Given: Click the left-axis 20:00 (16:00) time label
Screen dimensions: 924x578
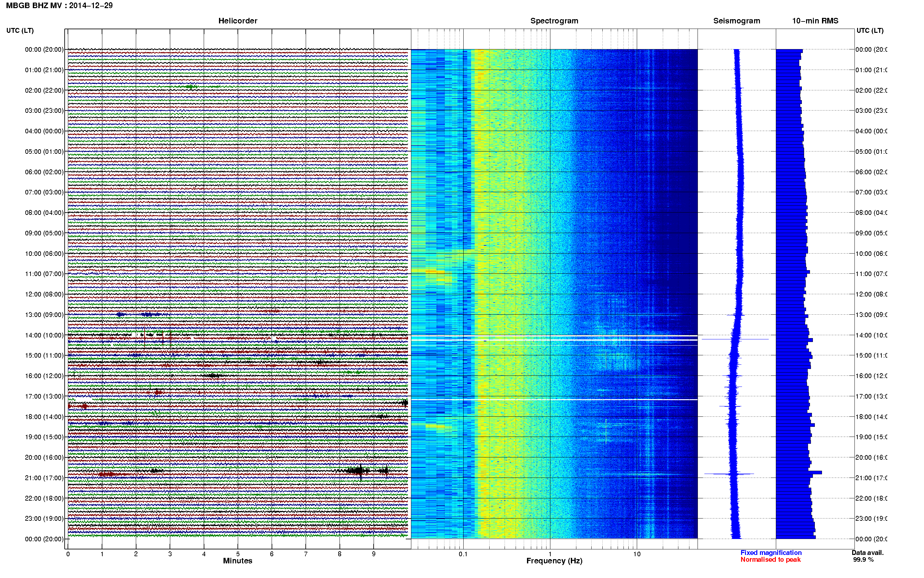Looking at the screenshot, I should click(44, 458).
